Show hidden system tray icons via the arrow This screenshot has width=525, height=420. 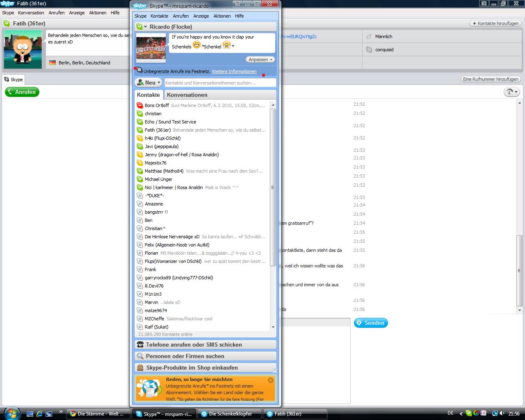461,414
